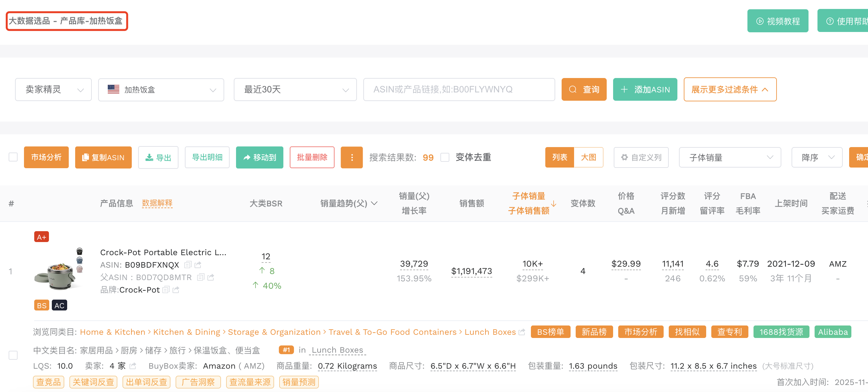
Task: Click the three-dot more actions button
Action: [x=351, y=157]
